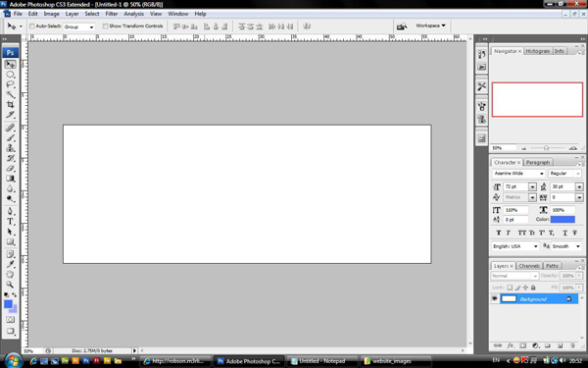Image resolution: width=588 pixels, height=368 pixels.
Task: Click the text color swatch
Action: (x=563, y=219)
